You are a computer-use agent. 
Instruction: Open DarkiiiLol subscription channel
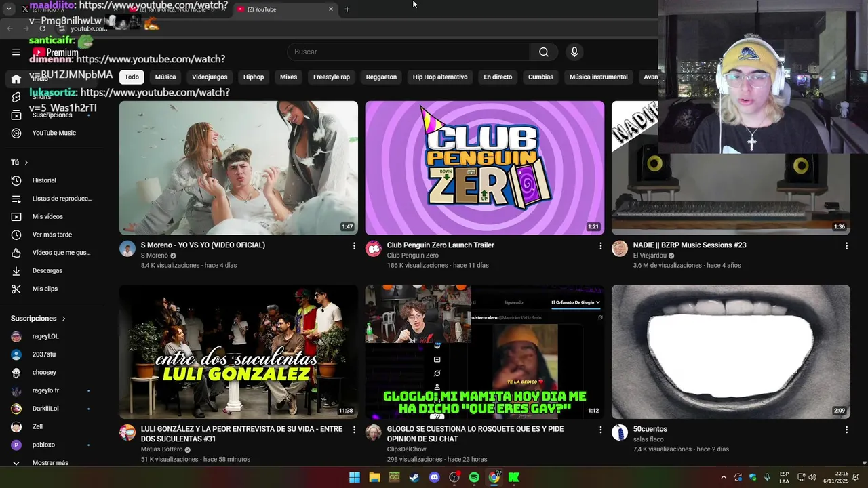(45, 409)
